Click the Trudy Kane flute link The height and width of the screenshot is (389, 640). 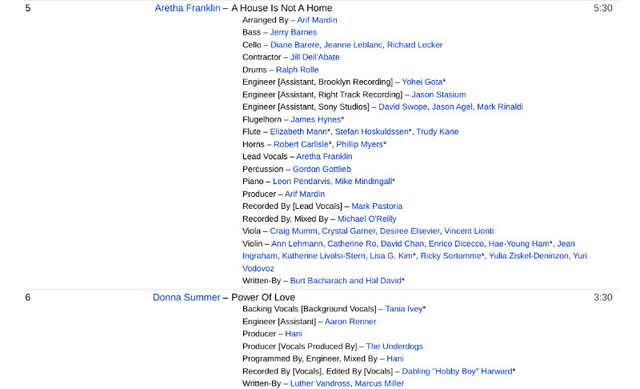[438, 132]
